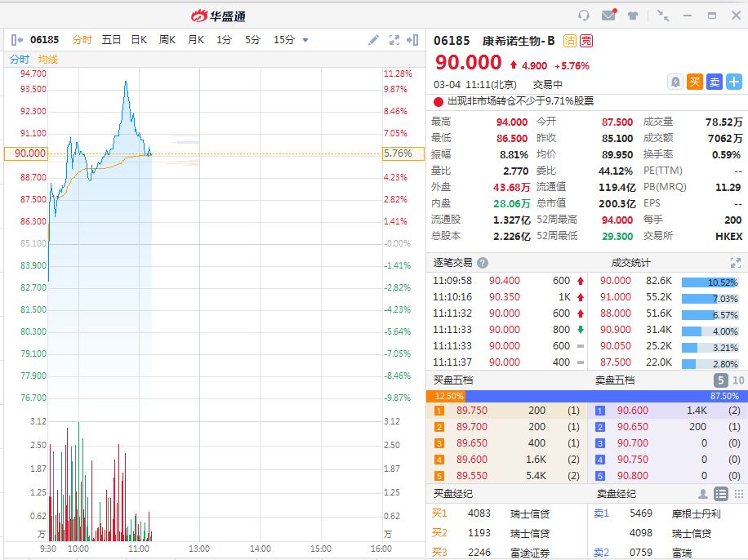Toggle the 均线 average line overlay
This screenshot has width=748, height=560.
47,59
